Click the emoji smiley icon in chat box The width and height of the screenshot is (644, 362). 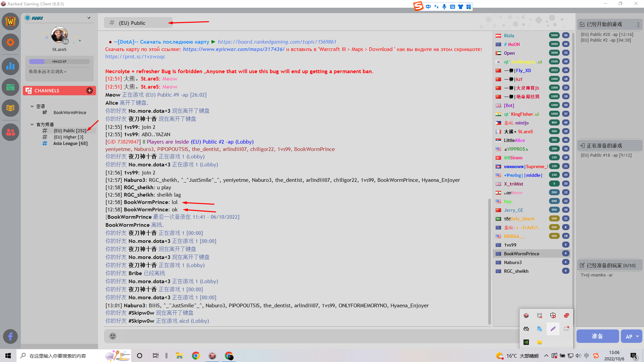113,336
